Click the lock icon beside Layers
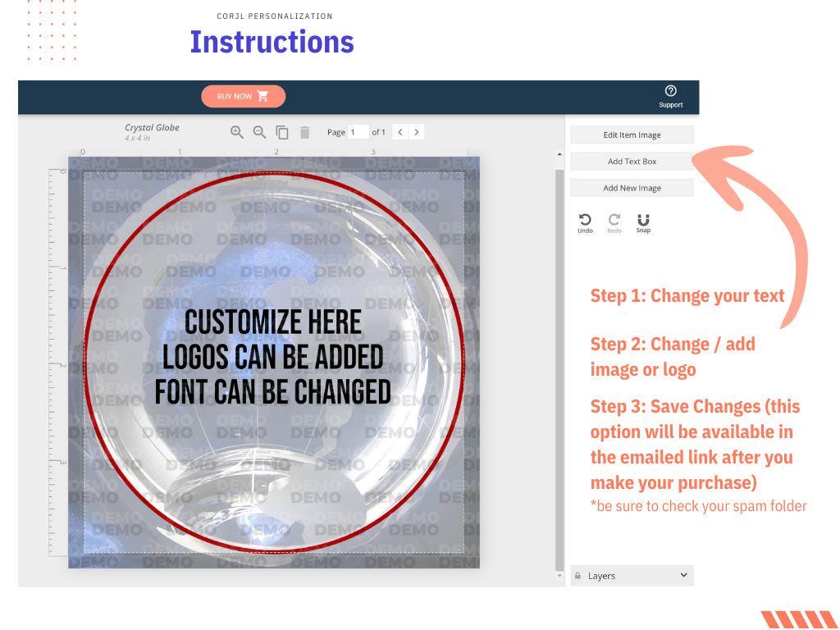This screenshot has width=840, height=630. coord(577,576)
